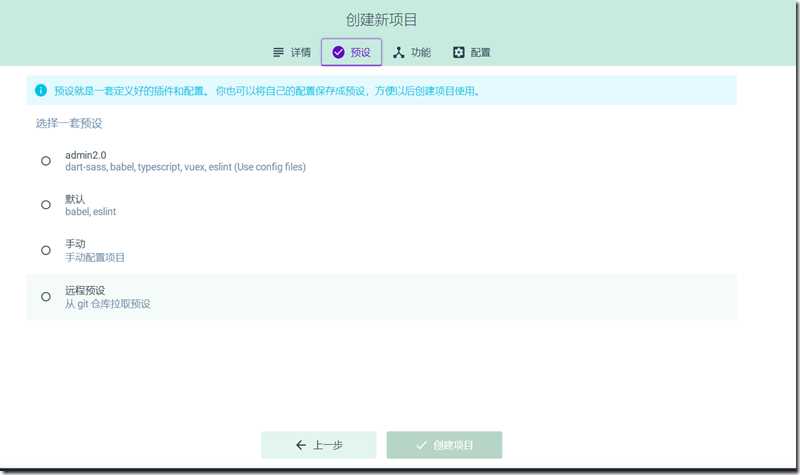The width and height of the screenshot is (800, 475).
Task: Click the 'babel, eslint' description text
Action: 90,211
